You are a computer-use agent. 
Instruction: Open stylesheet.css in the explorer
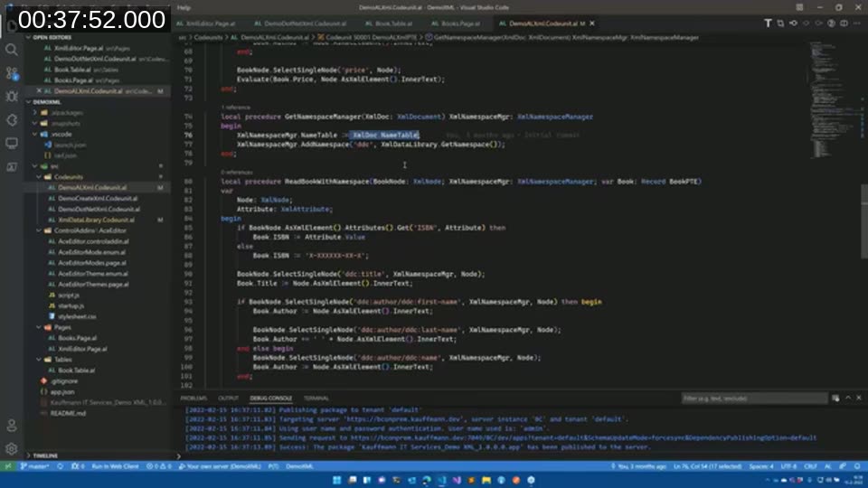pos(77,316)
